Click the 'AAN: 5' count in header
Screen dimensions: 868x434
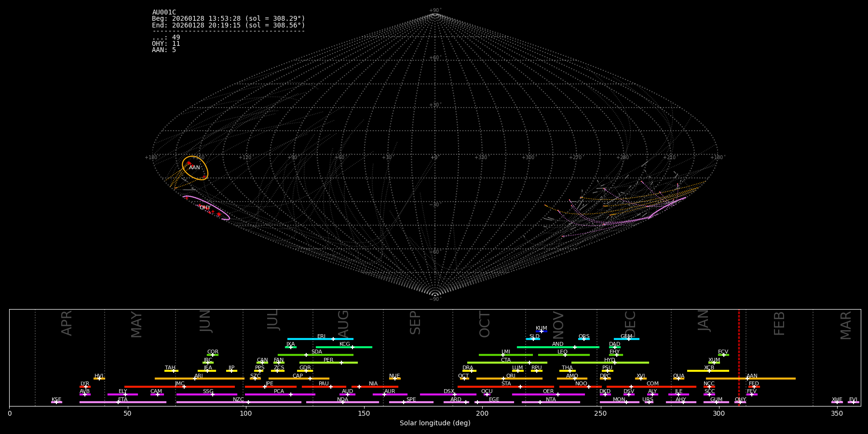coord(164,50)
